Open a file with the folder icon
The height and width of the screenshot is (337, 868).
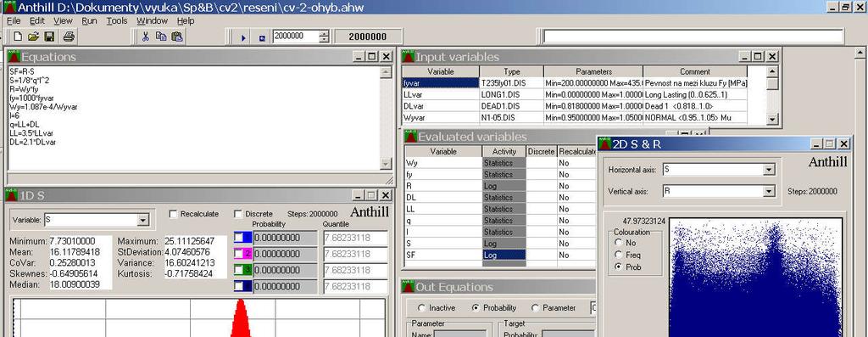pyautogui.click(x=33, y=37)
